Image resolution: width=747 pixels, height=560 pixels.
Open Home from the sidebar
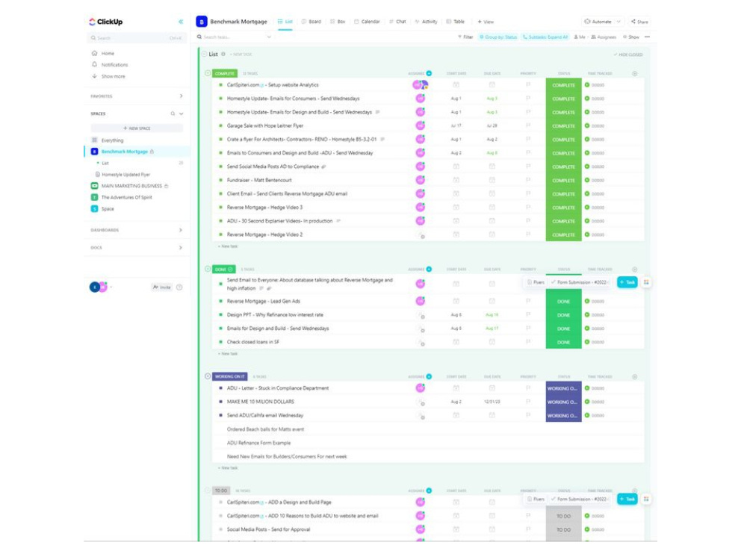click(x=108, y=53)
